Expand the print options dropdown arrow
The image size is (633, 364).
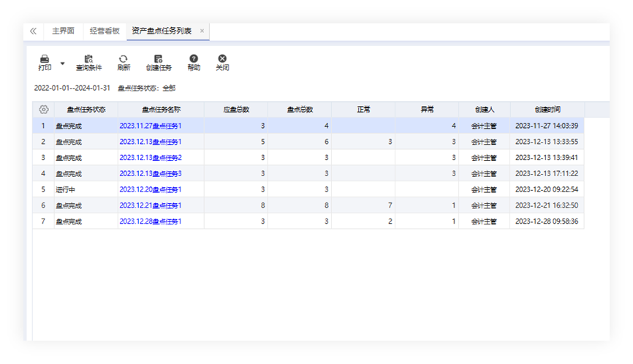pyautogui.click(x=62, y=63)
